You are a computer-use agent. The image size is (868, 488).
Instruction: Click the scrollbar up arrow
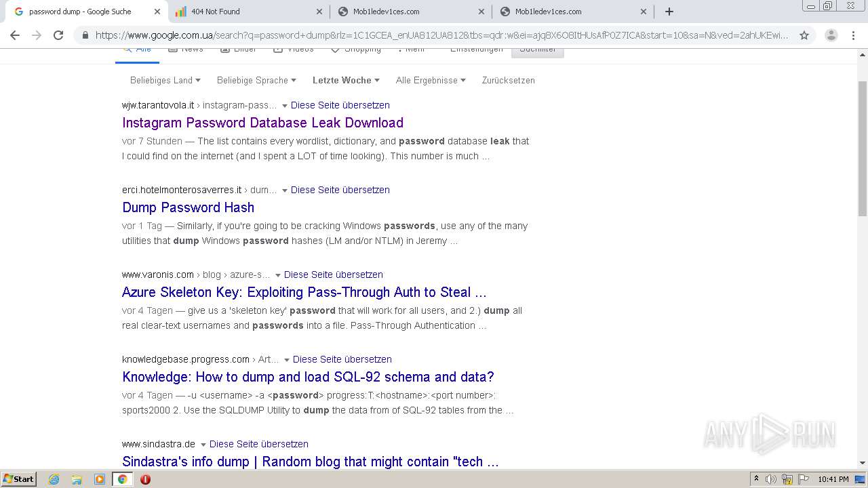tap(863, 54)
